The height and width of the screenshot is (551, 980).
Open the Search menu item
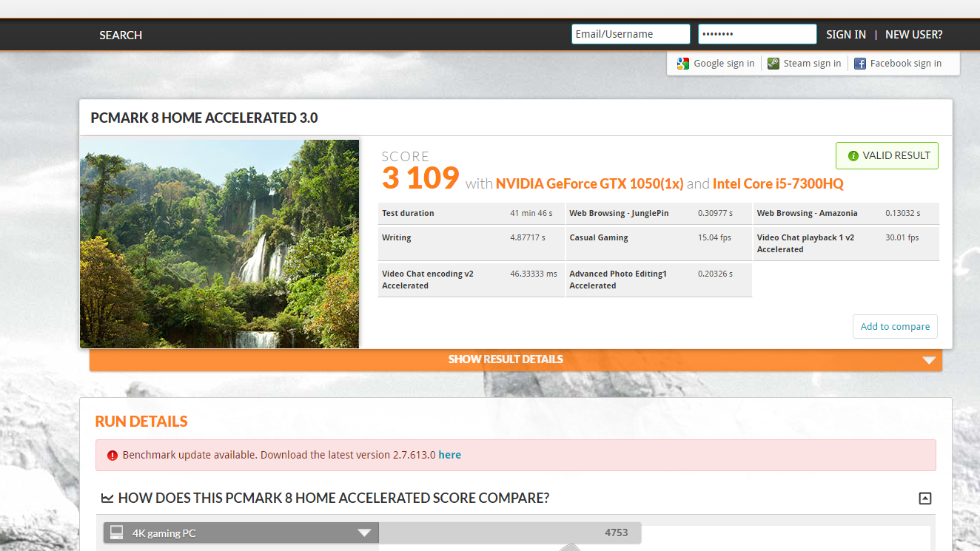tap(121, 35)
